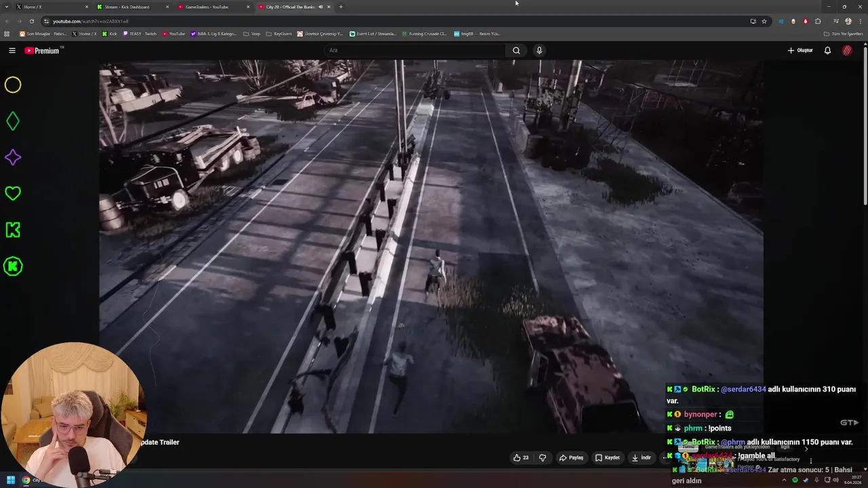Open the ImgBB Resim Yükle bookmark
This screenshot has width=868, height=488.
[x=477, y=33]
